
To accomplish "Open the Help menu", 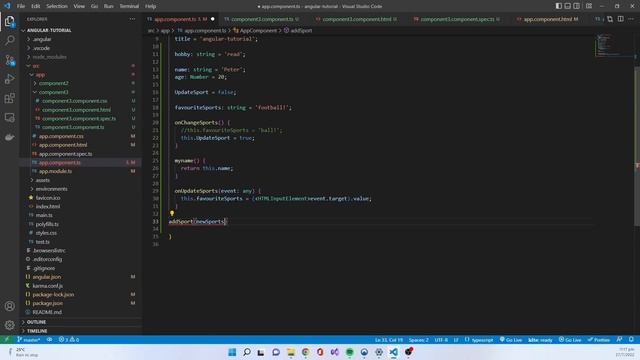I will point(150,6).
